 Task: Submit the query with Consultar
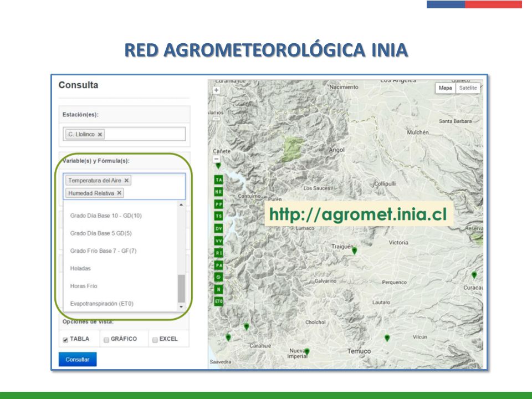pyautogui.click(x=78, y=359)
